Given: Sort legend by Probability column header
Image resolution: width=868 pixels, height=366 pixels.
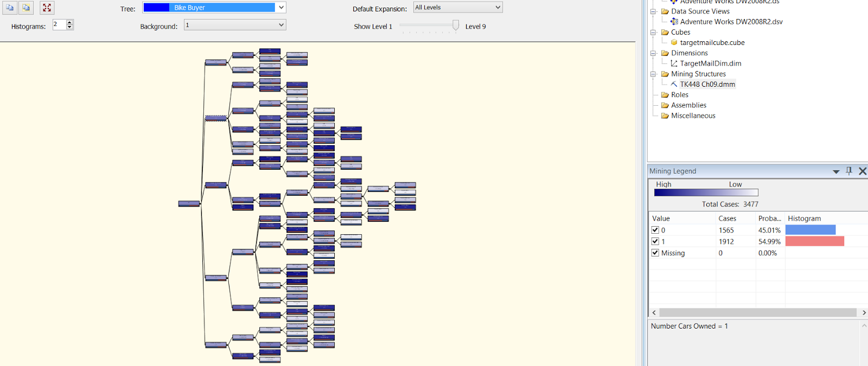Looking at the screenshot, I should (770, 219).
